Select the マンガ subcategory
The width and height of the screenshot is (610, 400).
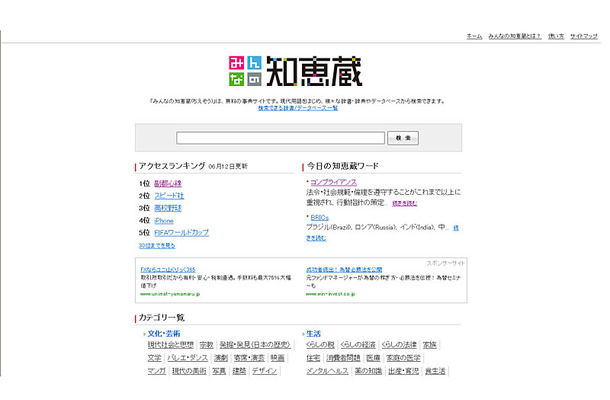157,371
